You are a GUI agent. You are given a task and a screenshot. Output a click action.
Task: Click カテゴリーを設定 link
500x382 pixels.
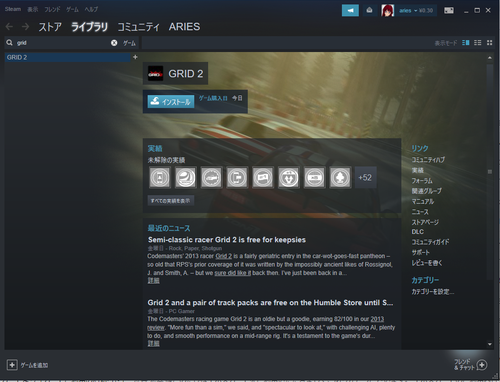point(433,292)
